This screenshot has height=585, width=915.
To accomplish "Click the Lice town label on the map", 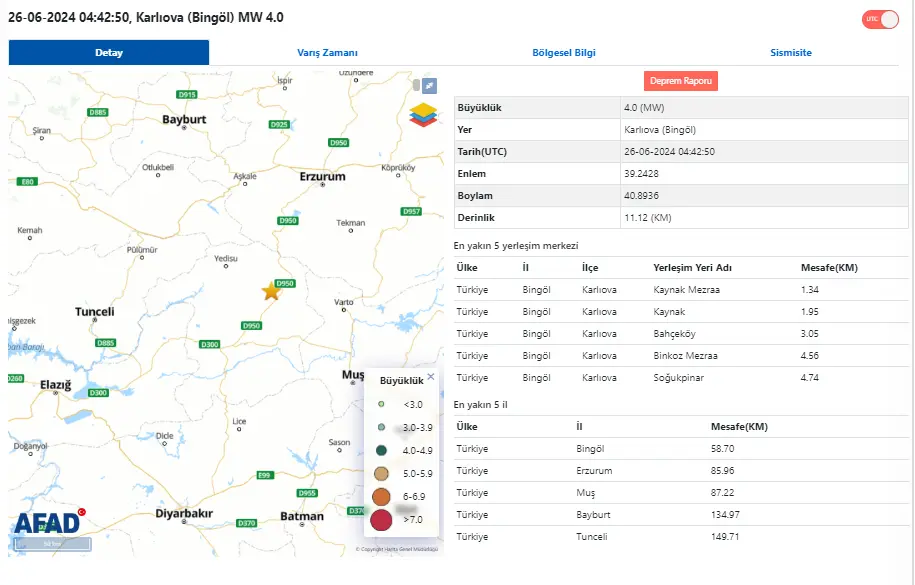I will click(x=239, y=421).
